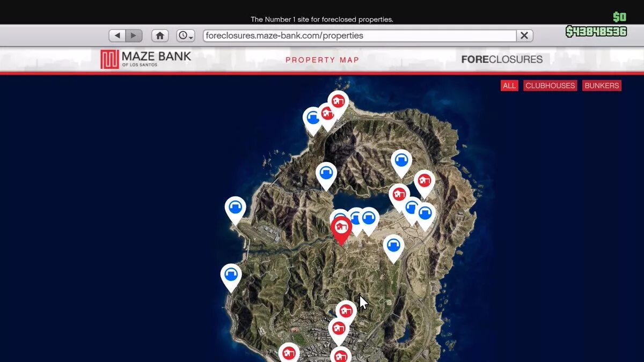Select the bunker pin on the west coast by the airbase
The height and width of the screenshot is (362, 644).
pos(235,208)
